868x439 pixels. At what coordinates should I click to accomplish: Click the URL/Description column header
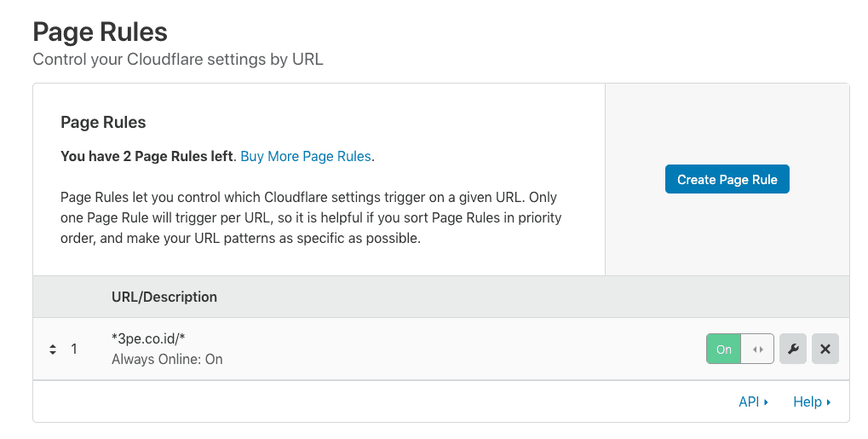[164, 297]
